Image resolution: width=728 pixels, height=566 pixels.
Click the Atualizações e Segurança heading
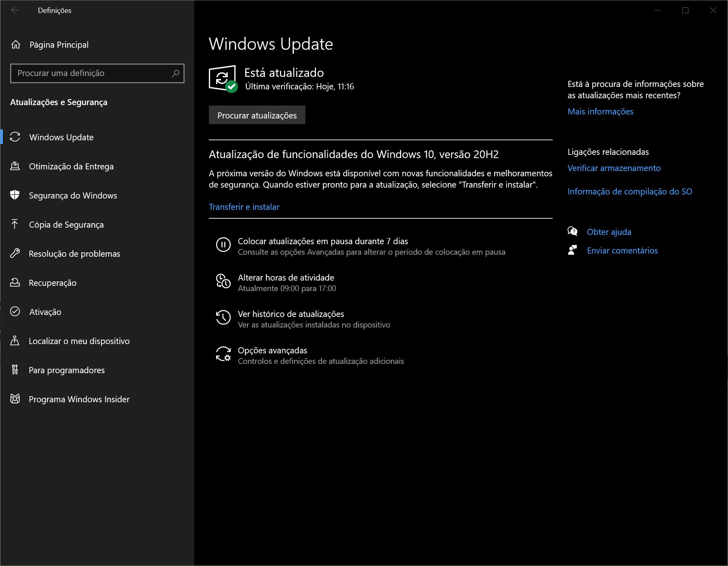[x=59, y=102]
